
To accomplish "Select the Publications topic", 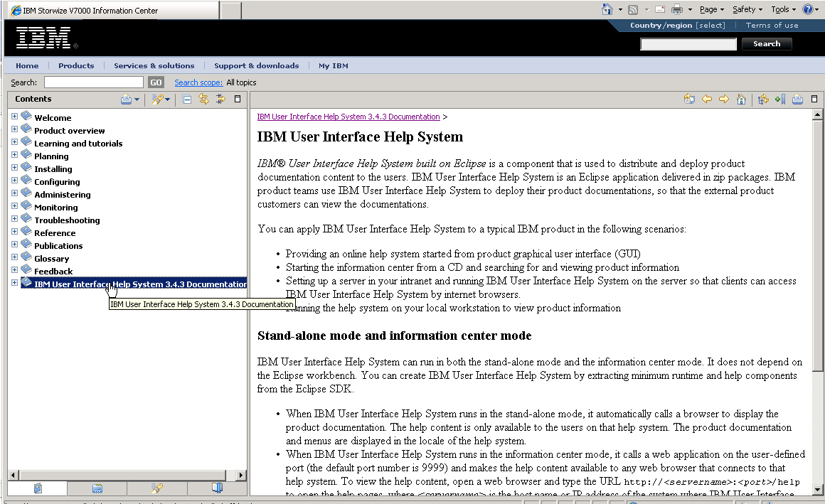I will (58, 246).
